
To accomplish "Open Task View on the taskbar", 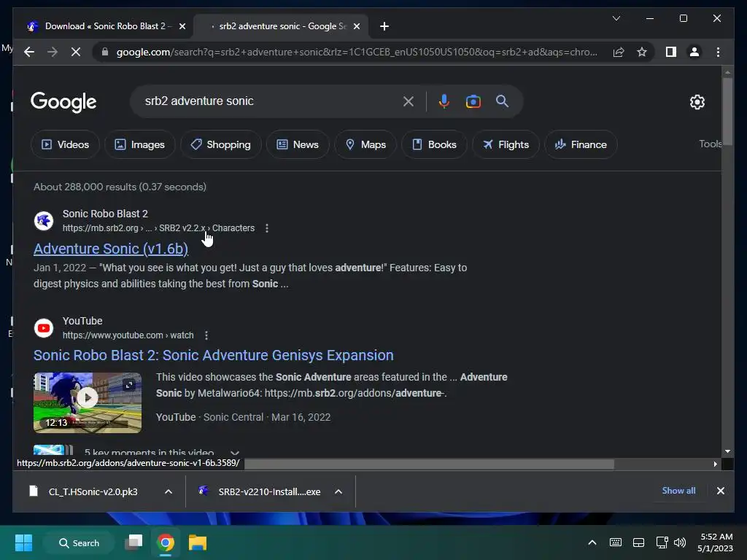I will [x=134, y=542].
